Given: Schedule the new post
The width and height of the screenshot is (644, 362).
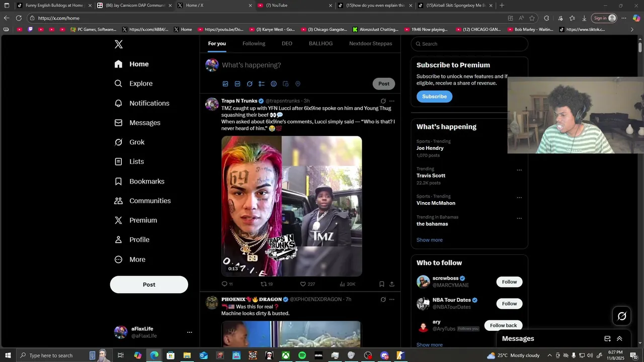Looking at the screenshot, I should 286,84.
